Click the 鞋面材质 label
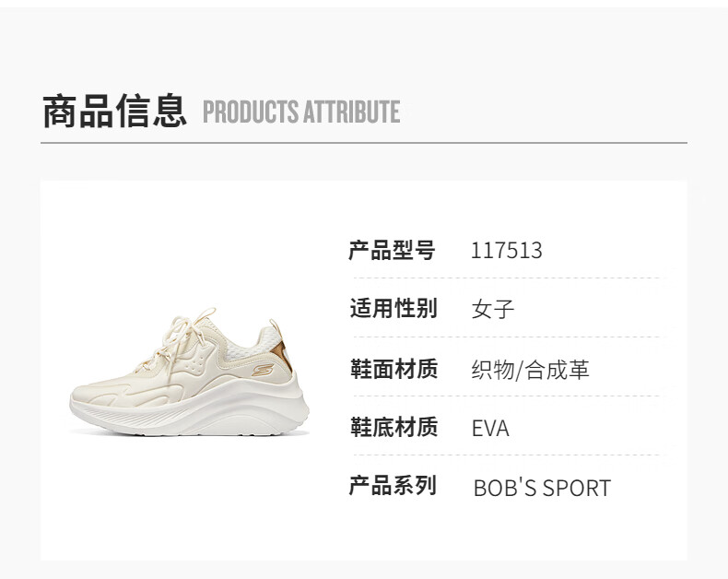 [393, 369]
